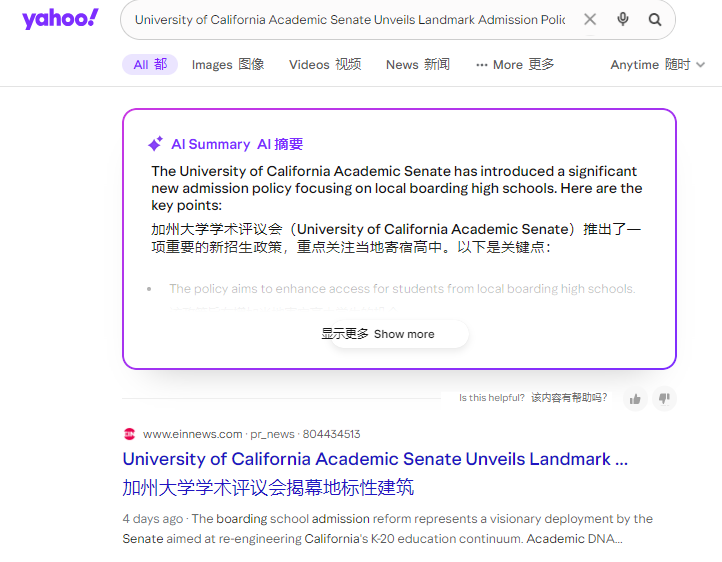Rate AI summary with thumbs down
The width and height of the screenshot is (722, 562).
[664, 399]
